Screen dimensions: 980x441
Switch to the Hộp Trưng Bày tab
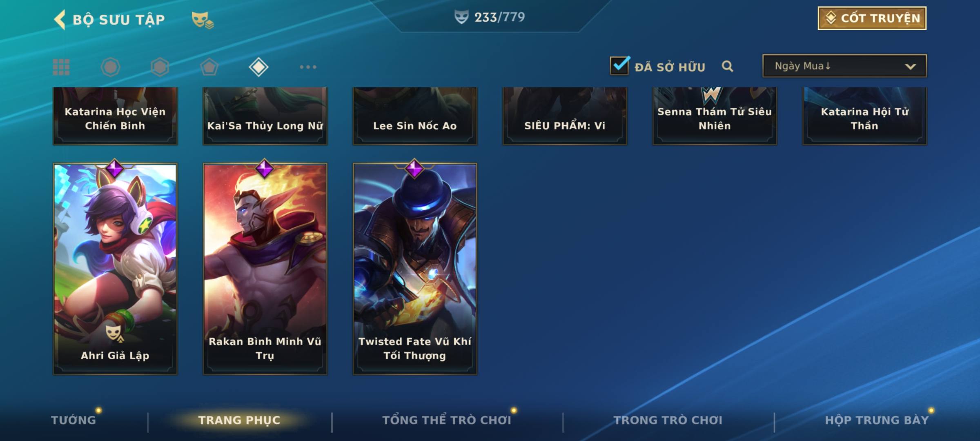point(877,420)
